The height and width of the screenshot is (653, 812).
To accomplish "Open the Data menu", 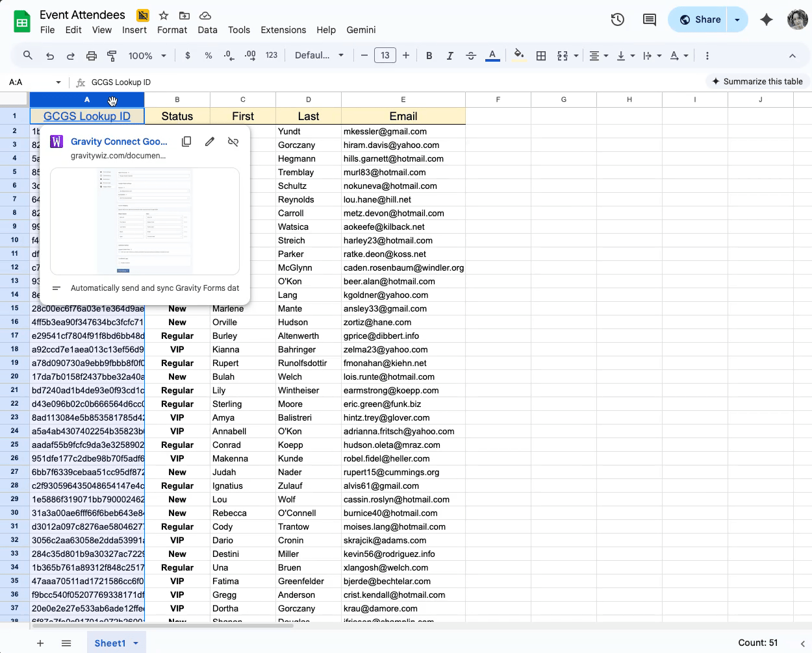I will pyautogui.click(x=207, y=30).
